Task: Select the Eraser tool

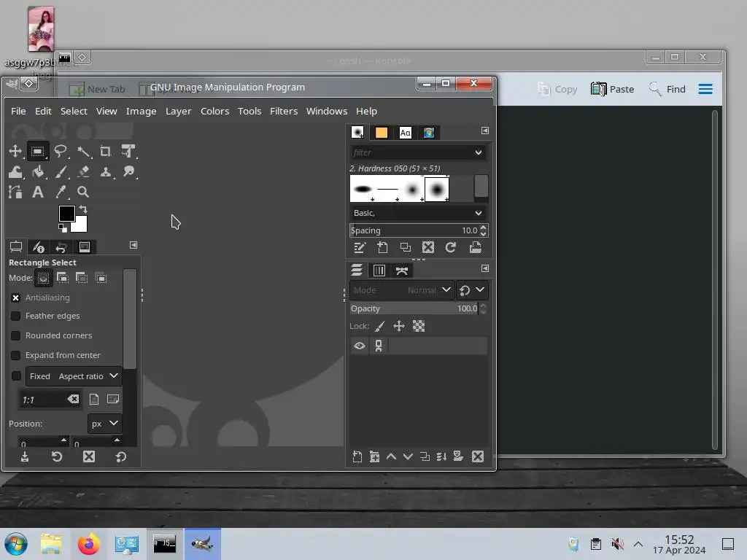Action: tap(83, 172)
